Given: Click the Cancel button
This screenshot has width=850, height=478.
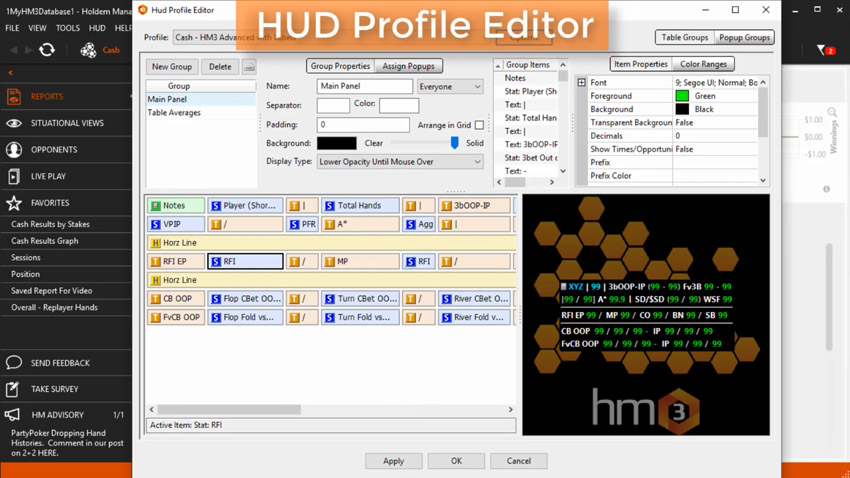Looking at the screenshot, I should pos(519,461).
